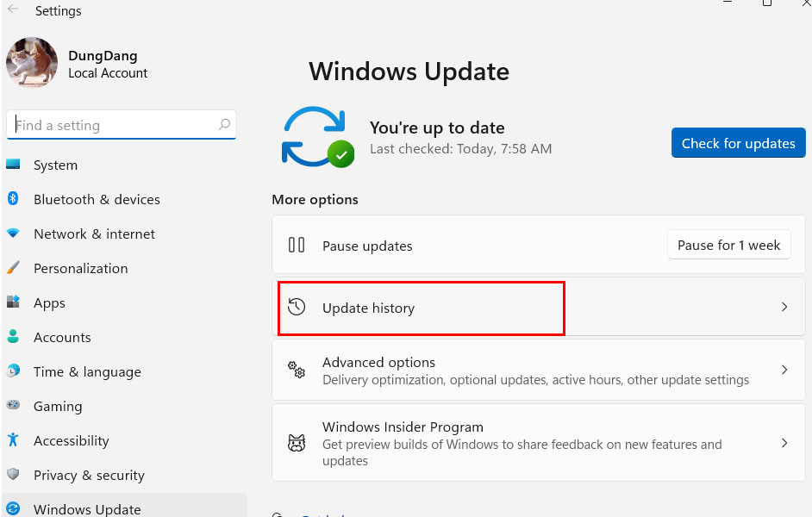Click the Pause updates label
The width and height of the screenshot is (812, 517).
(x=367, y=246)
